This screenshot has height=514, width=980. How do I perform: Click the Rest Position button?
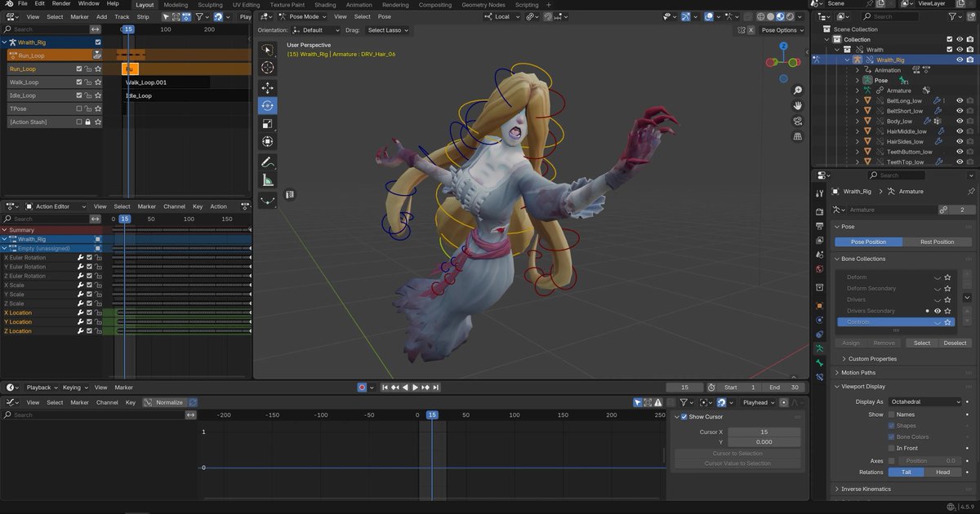click(937, 241)
